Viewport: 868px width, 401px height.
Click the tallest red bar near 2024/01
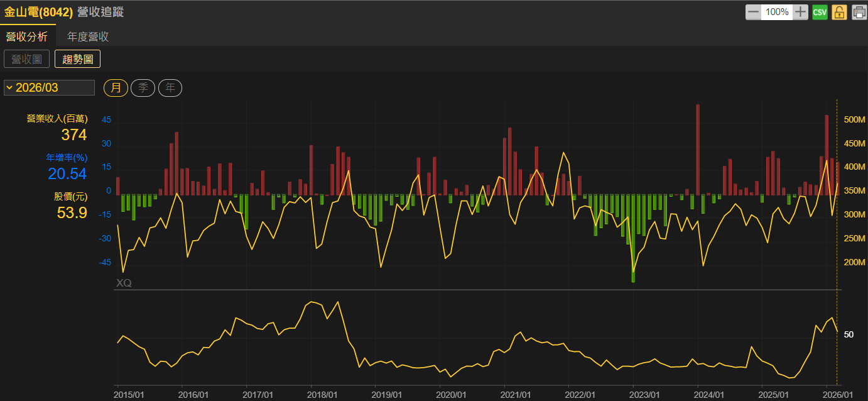[698, 150]
